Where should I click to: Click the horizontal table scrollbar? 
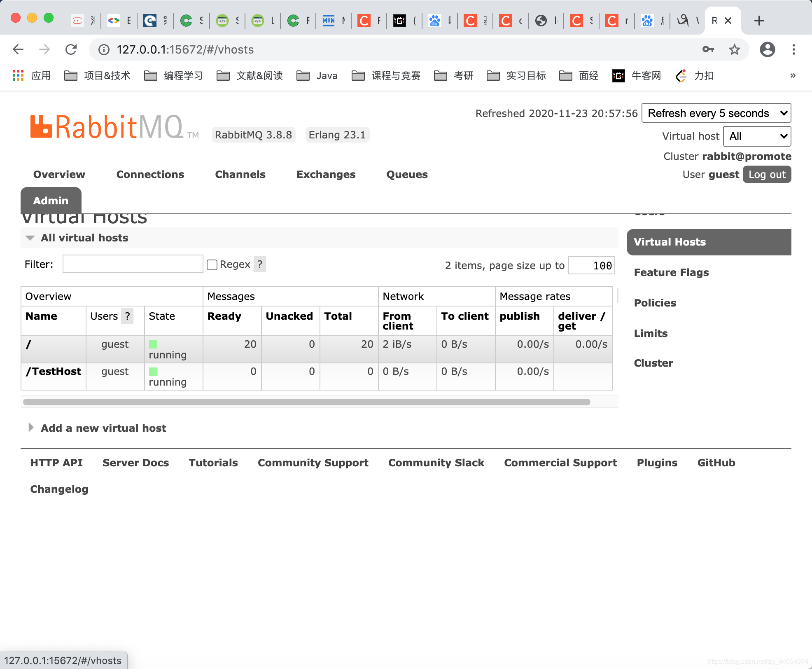click(x=307, y=402)
